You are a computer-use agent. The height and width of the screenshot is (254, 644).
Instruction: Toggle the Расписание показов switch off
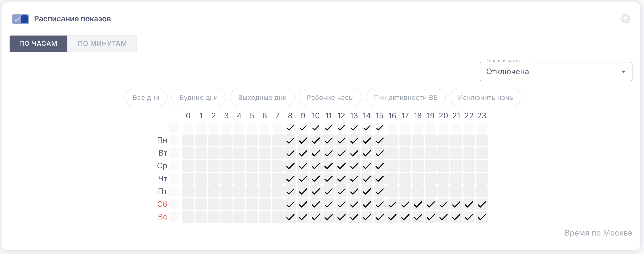point(20,19)
